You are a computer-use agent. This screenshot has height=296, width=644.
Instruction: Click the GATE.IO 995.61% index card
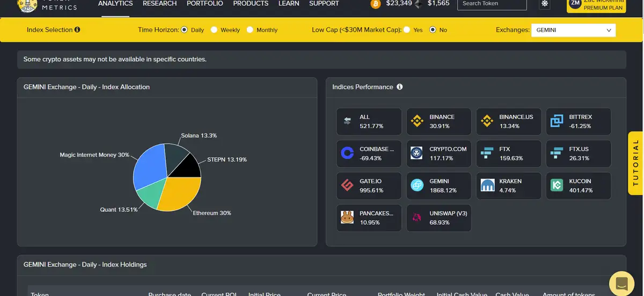tap(369, 186)
